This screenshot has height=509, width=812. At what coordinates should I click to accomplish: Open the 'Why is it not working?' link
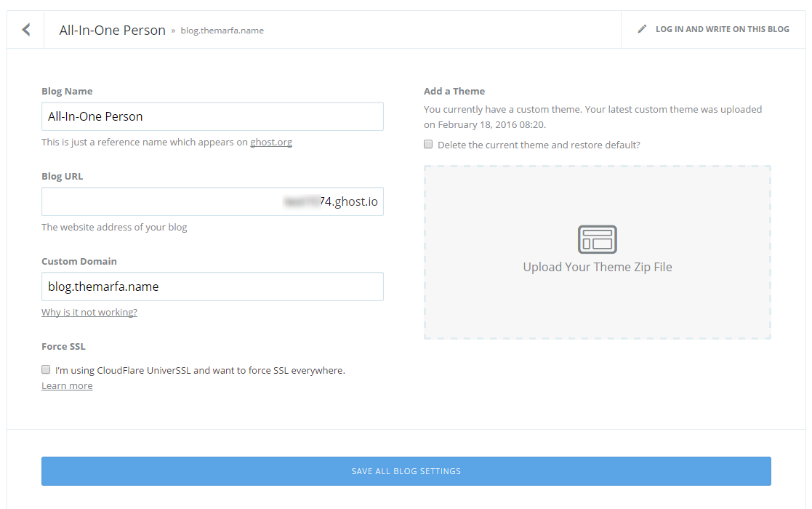[89, 313]
